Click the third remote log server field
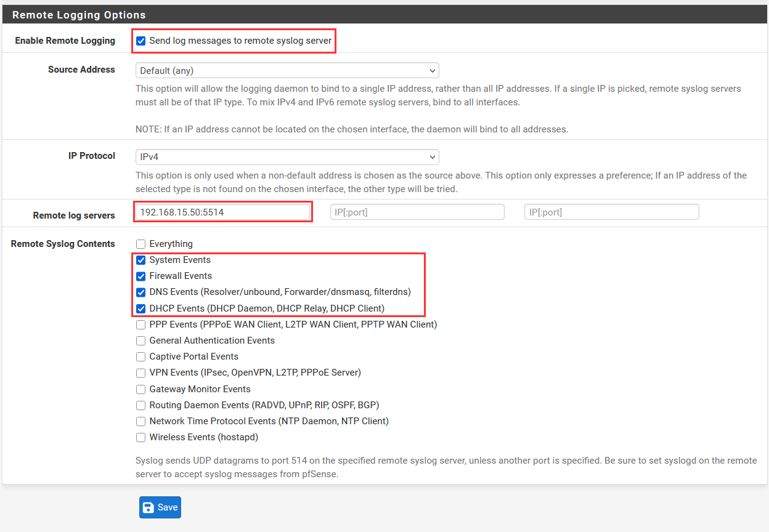This screenshot has width=769, height=532. pyautogui.click(x=611, y=212)
